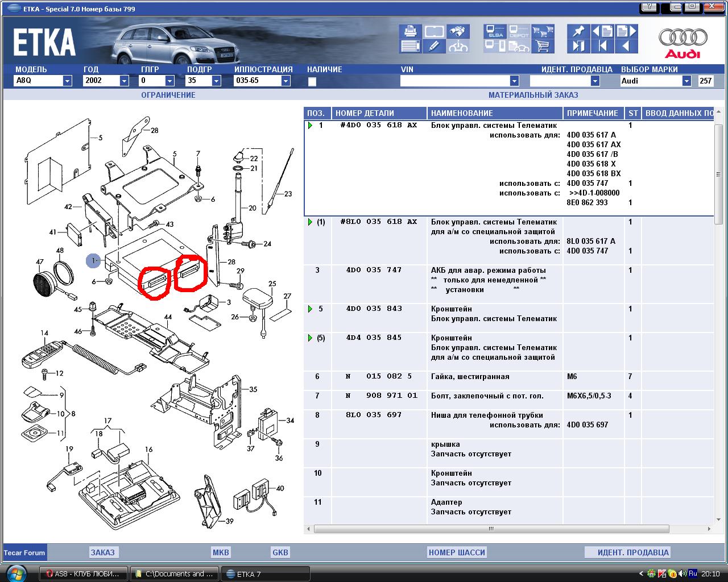The width and height of the screenshot is (728, 582).
Task: Click the ЗАКАЗ tab at the bottom
Action: point(103,552)
